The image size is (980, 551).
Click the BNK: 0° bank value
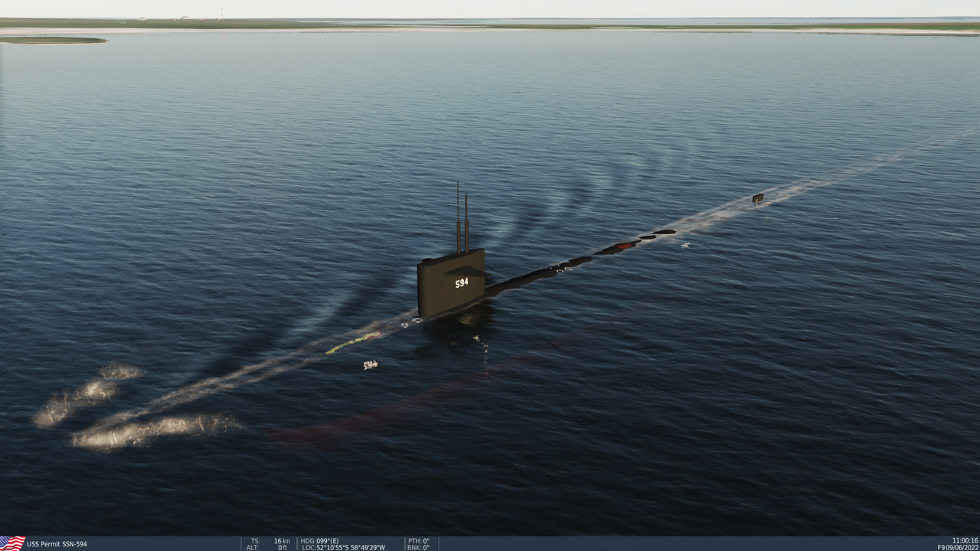point(418,547)
